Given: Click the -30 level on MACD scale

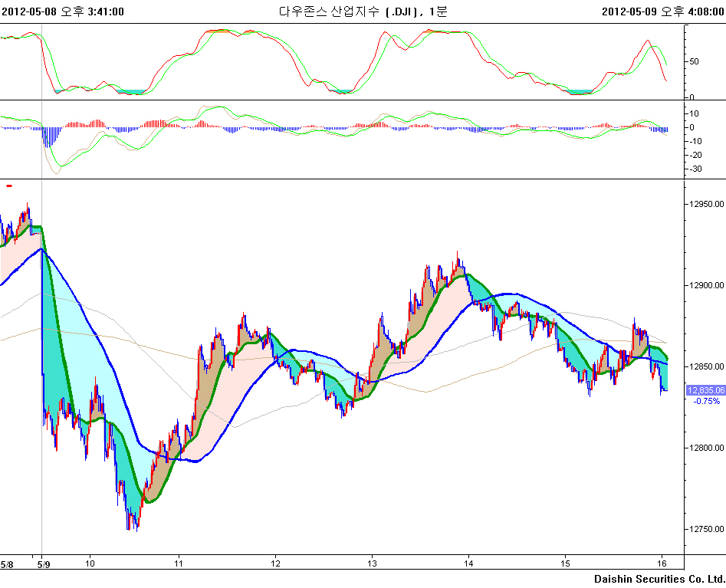Looking at the screenshot, I should pyautogui.click(x=695, y=169).
